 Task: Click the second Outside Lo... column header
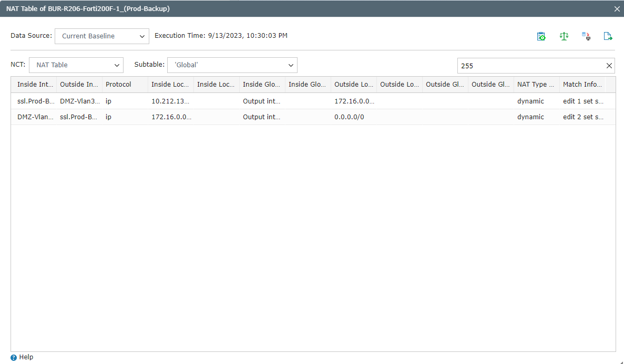pyautogui.click(x=400, y=85)
